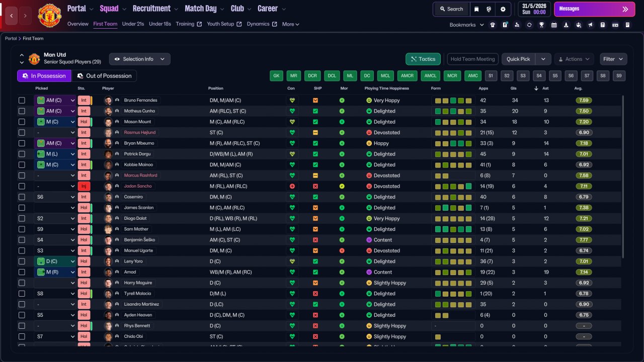Click the Quick Pick button
This screenshot has height=362, width=644.
pos(519,59)
